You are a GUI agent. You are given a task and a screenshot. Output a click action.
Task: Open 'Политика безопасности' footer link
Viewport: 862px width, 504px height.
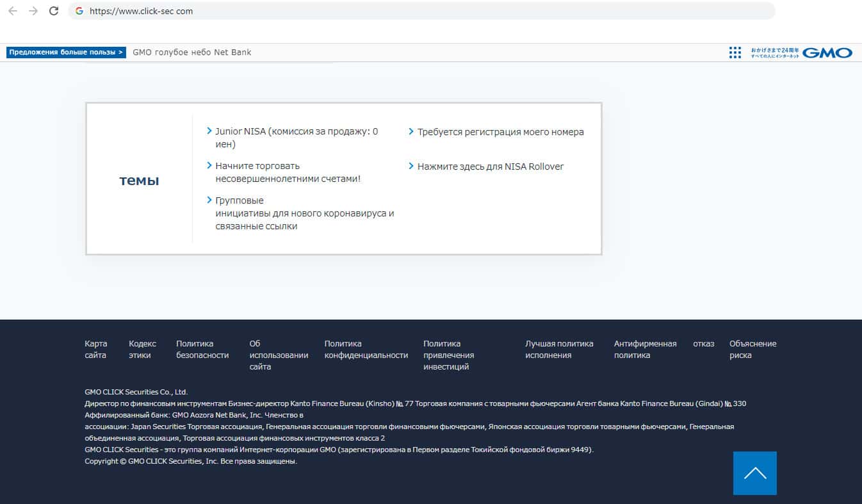(x=202, y=349)
